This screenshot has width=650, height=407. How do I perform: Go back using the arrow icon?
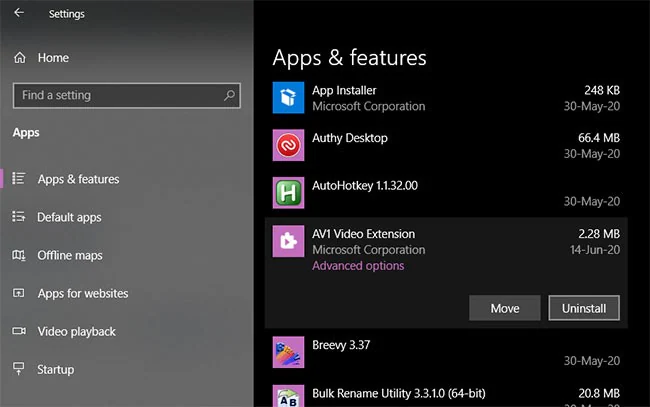(x=19, y=13)
